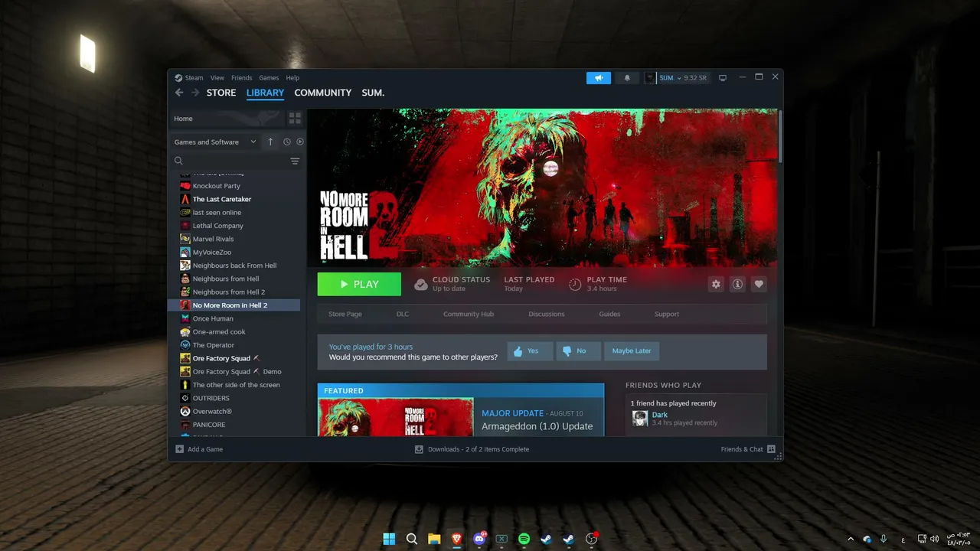Open the Discussions link
This screenshot has width=980, height=551.
tap(547, 314)
